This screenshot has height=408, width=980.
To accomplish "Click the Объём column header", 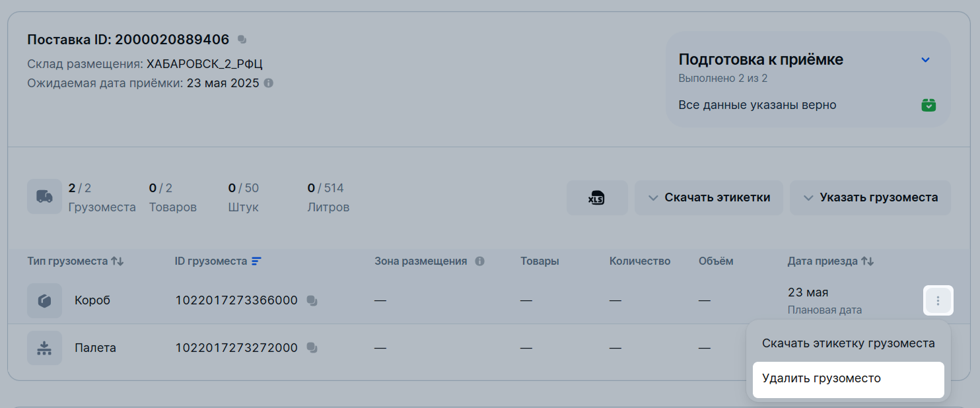I will (716, 261).
